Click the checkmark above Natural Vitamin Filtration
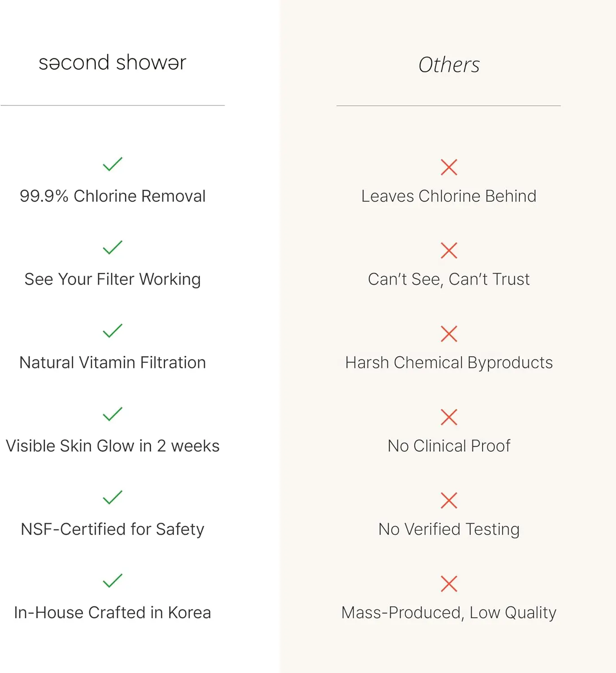Screen dimensions: 616x673 point(112,331)
